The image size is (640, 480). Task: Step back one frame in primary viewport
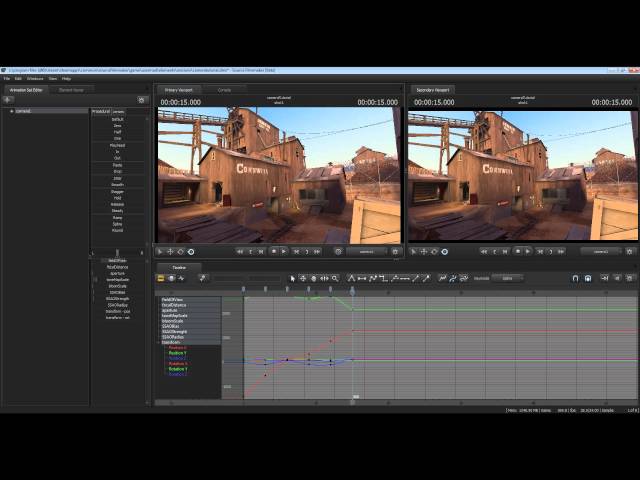click(x=261, y=252)
